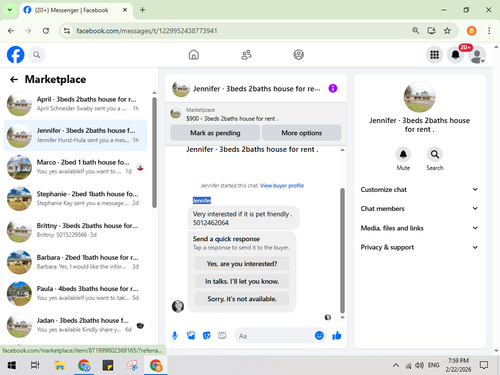The width and height of the screenshot is (500, 375).
Task: Open the Friends icon in top navigation
Action: click(246, 55)
